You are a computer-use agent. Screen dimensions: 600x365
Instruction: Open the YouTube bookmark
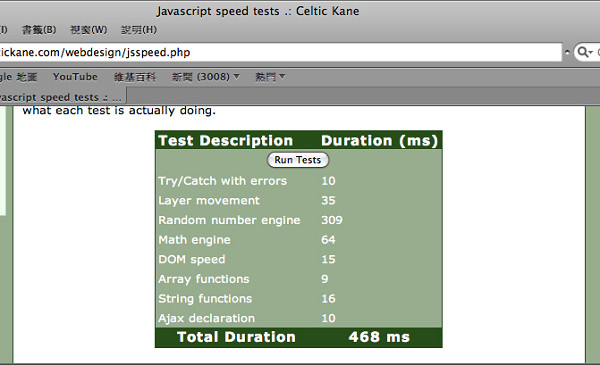pos(75,77)
